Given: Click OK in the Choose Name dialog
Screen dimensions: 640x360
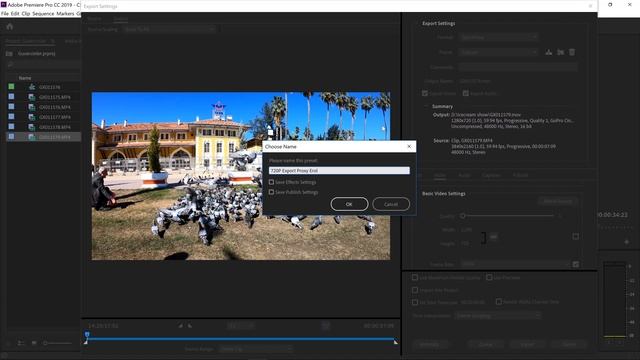Looking at the screenshot, I should point(349,204).
